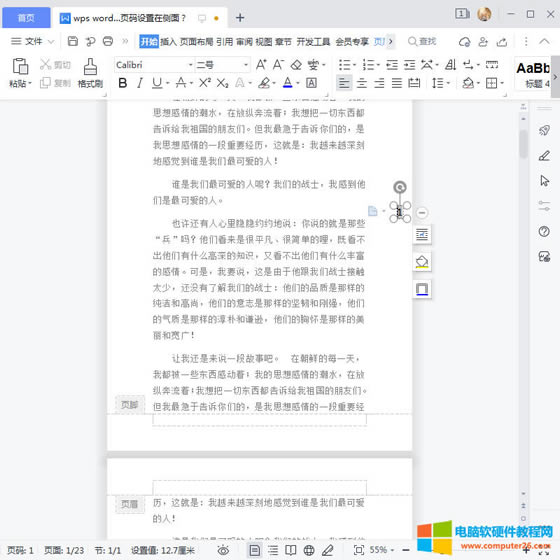
Task: Open the 开发工具 ribbon tab
Action: click(x=313, y=42)
